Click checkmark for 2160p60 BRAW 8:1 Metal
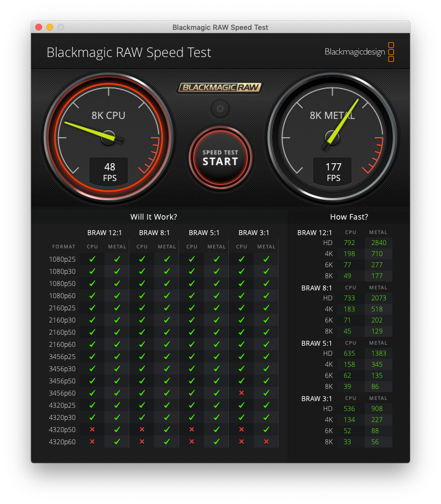 coord(167,344)
